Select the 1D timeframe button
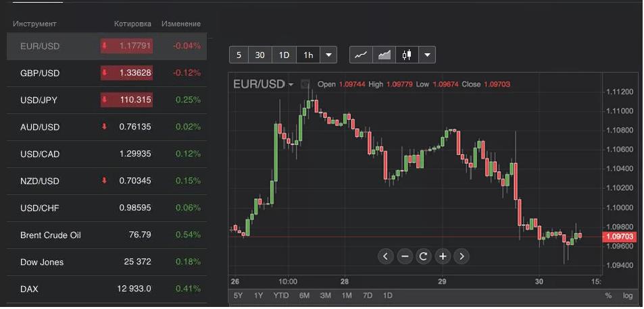 284,55
